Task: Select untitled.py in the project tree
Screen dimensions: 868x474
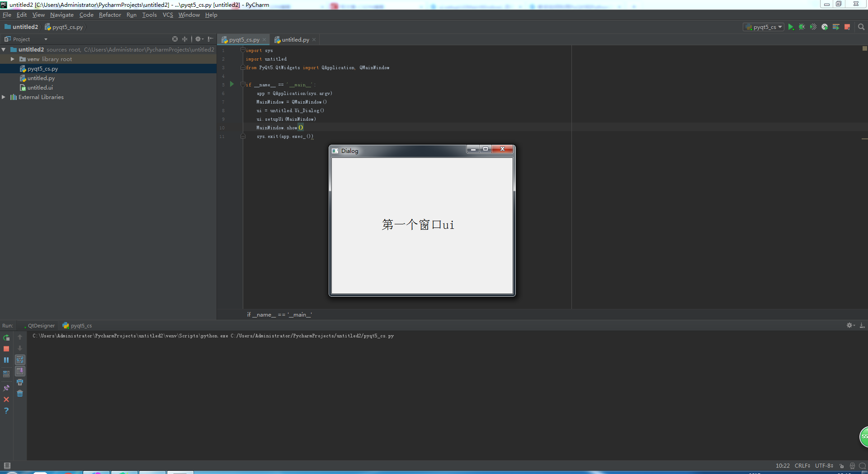Action: 41,78
